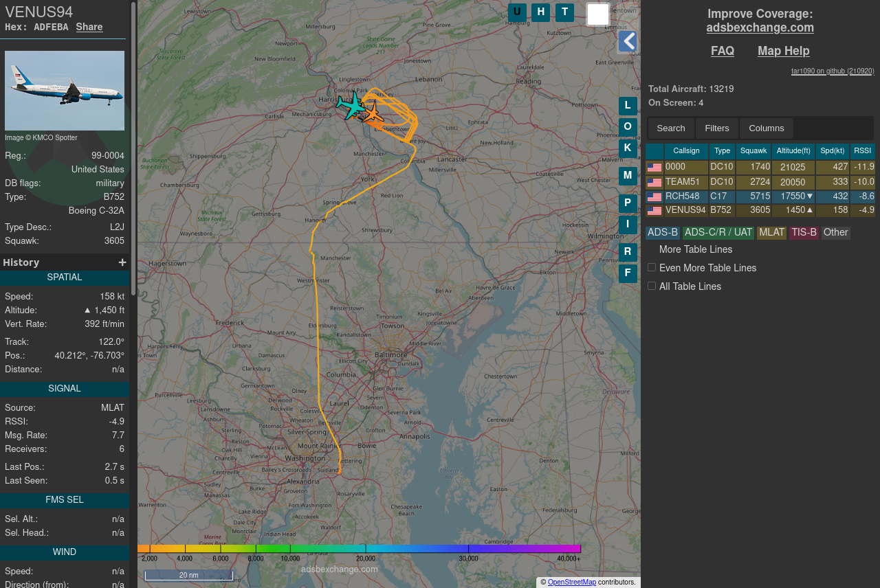Click the altitude color scale bar
The width and height of the screenshot is (880, 588).
359,549
